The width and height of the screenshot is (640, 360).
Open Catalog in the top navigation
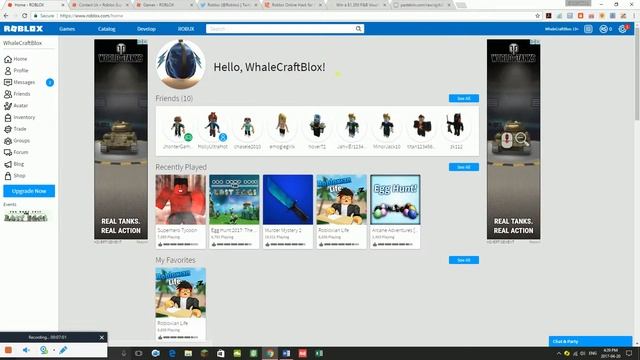(x=107, y=29)
